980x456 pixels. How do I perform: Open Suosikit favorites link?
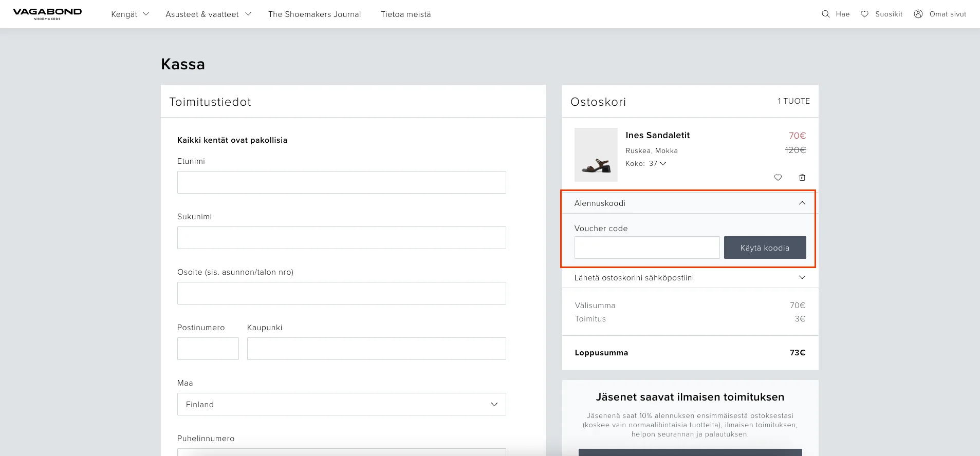tap(889, 14)
